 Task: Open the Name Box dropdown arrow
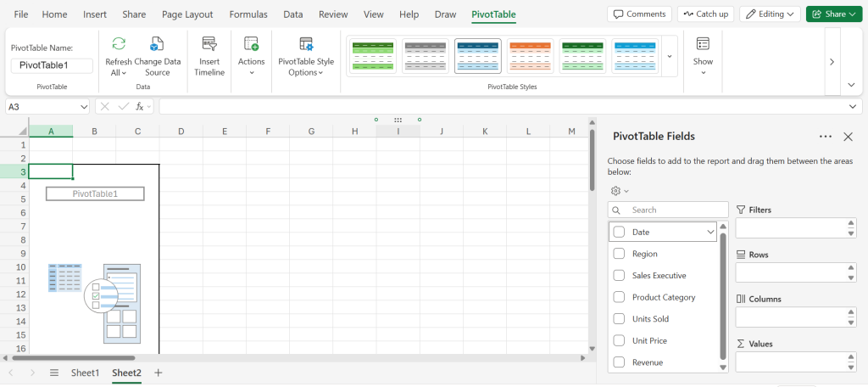click(x=83, y=107)
